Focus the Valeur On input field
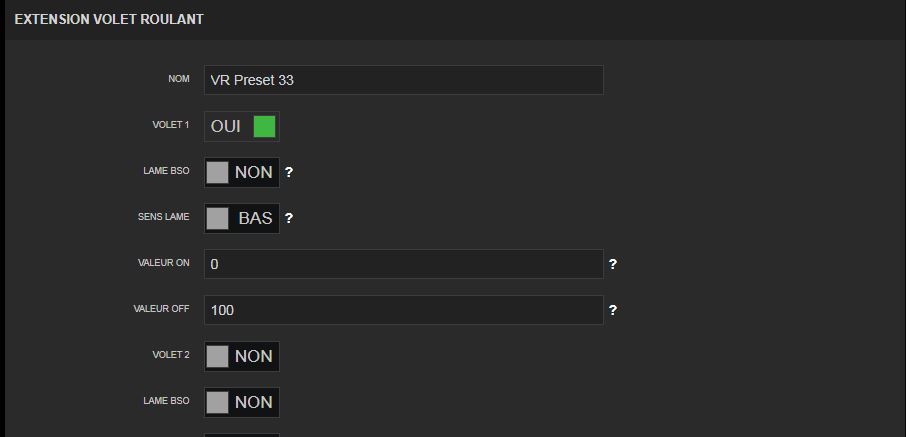The image size is (906, 437). point(403,264)
